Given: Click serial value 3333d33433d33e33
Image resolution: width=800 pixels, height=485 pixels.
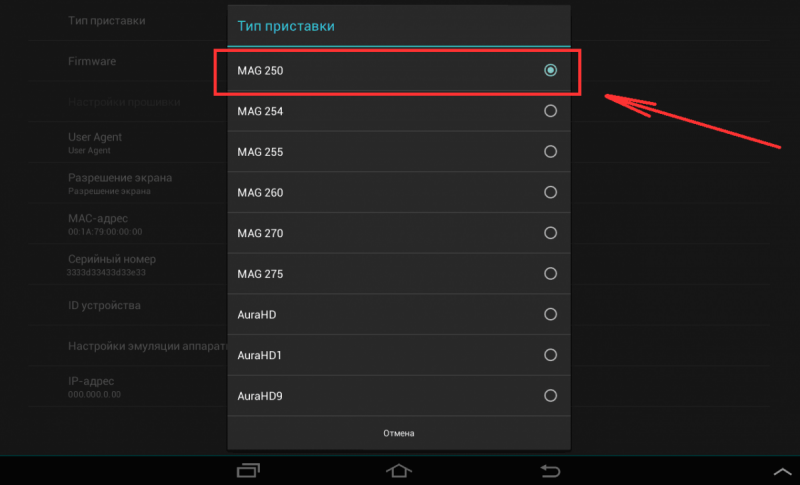Looking at the screenshot, I should [x=106, y=272].
